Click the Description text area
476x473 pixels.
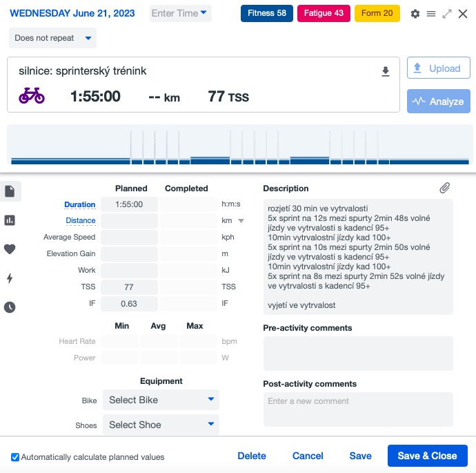click(x=358, y=257)
